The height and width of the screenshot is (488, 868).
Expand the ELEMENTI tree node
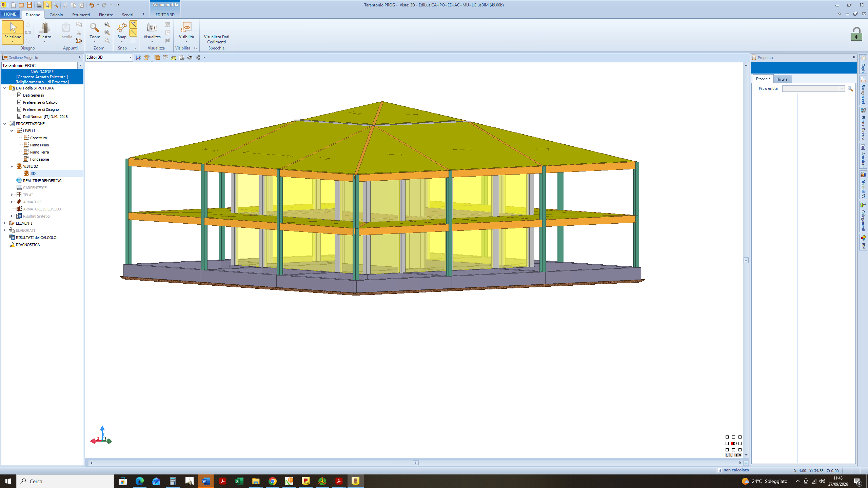coord(4,223)
